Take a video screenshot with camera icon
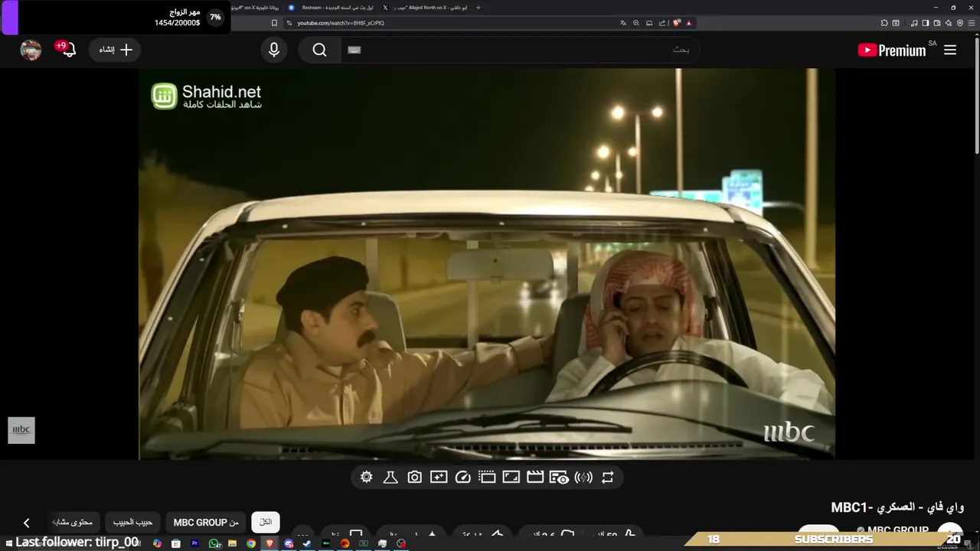The height and width of the screenshot is (551, 980). 414,478
